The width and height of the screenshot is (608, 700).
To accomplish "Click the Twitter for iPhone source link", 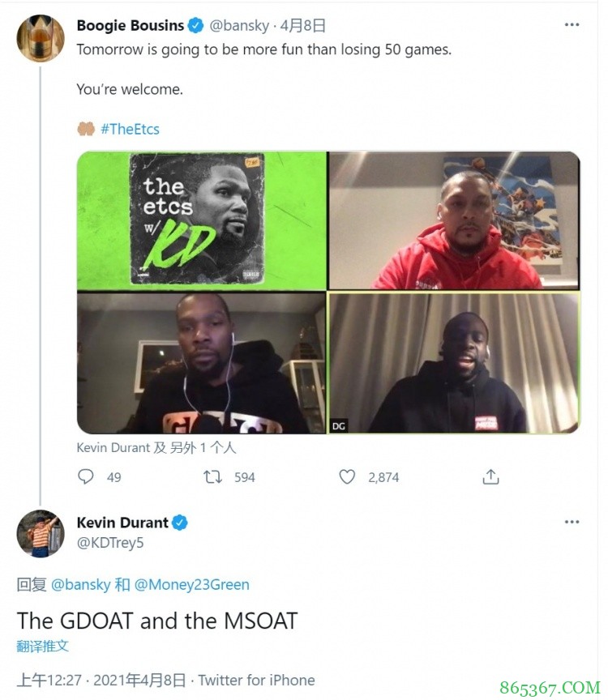I will coord(256,680).
